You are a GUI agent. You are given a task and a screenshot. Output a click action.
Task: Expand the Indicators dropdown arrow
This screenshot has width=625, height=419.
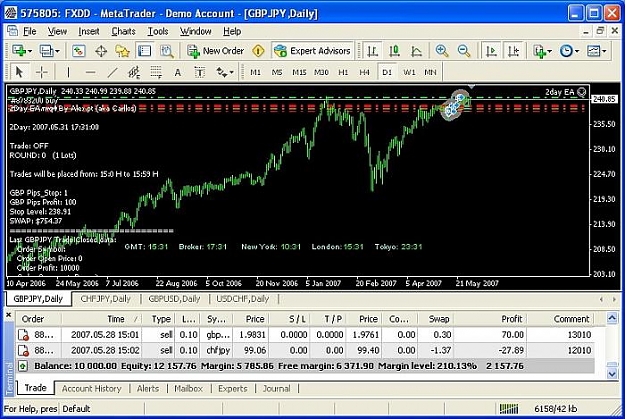tap(550, 51)
